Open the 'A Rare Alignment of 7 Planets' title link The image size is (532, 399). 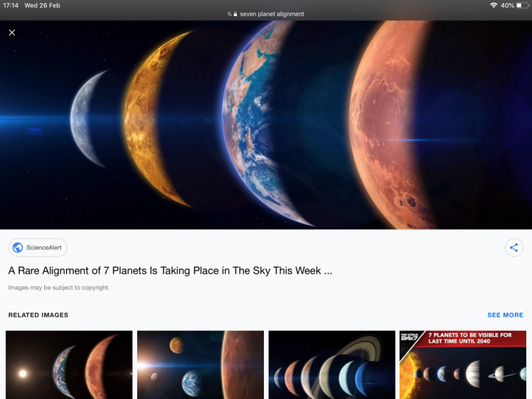170,270
